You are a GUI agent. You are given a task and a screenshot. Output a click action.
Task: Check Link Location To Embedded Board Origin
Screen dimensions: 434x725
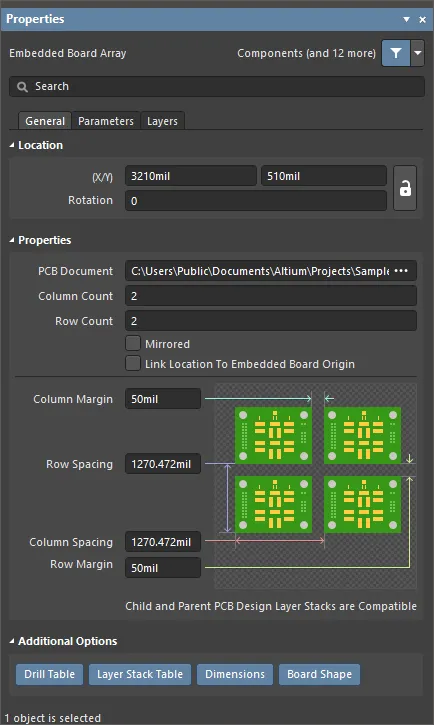tap(133, 363)
